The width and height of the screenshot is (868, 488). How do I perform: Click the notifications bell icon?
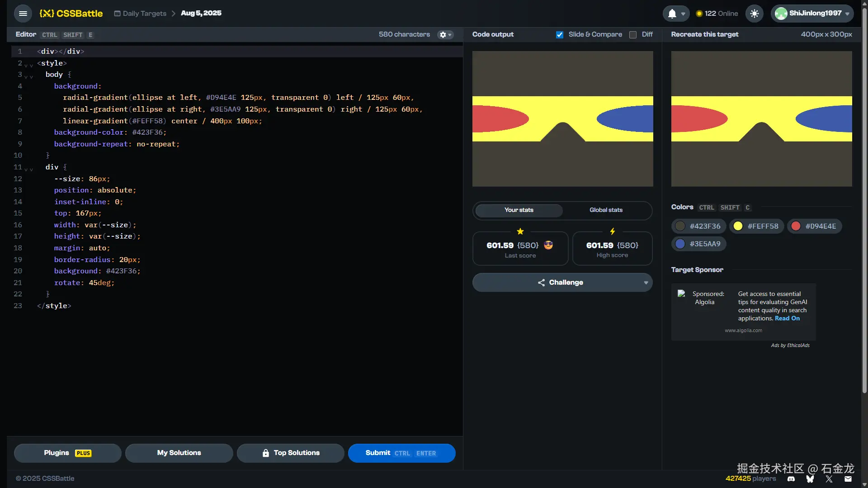(x=672, y=14)
